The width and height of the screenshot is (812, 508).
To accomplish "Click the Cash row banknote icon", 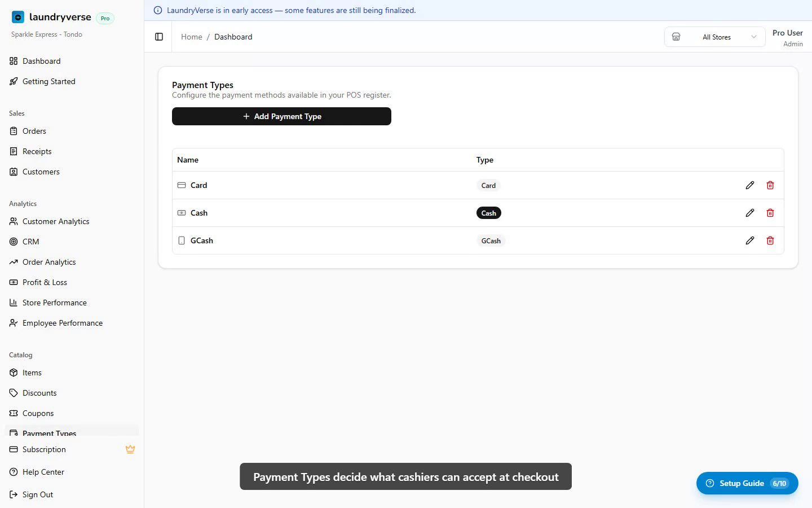I will coord(182,213).
